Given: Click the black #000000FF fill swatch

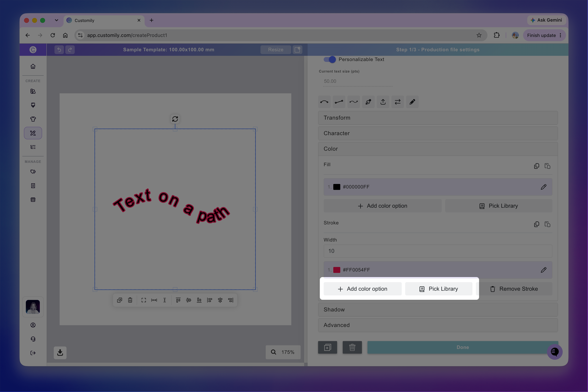Looking at the screenshot, I should coord(337,187).
